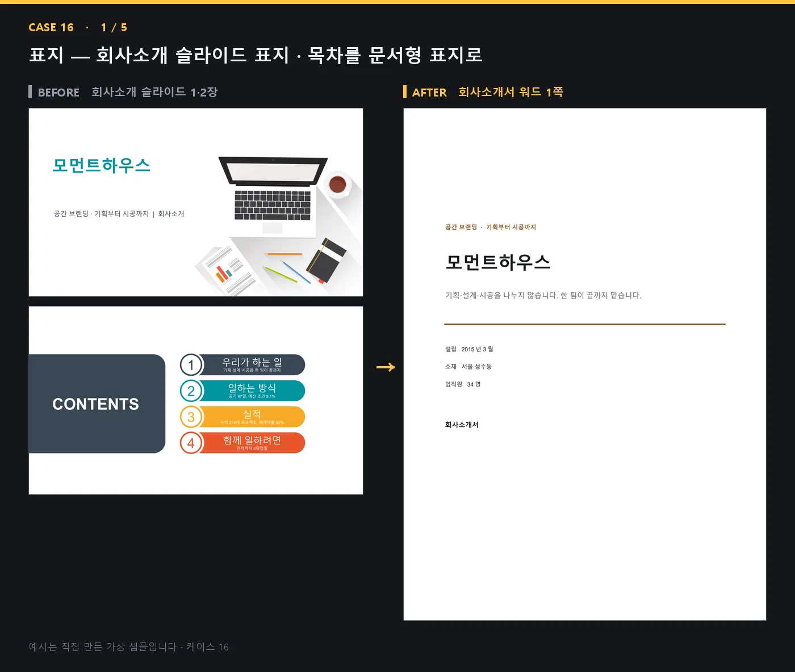The image size is (795, 672).
Task: Click the 'CASE 16' label
Action: pyautogui.click(x=51, y=27)
